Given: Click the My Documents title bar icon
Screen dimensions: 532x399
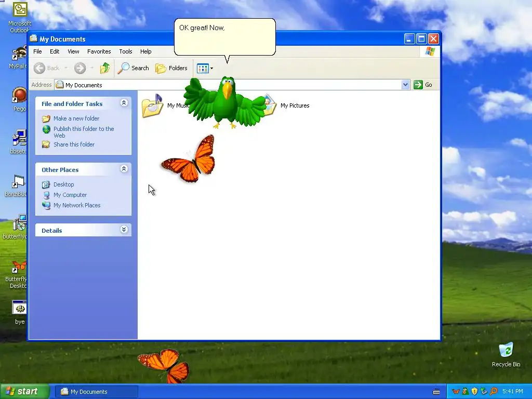Looking at the screenshot, I should [33, 38].
